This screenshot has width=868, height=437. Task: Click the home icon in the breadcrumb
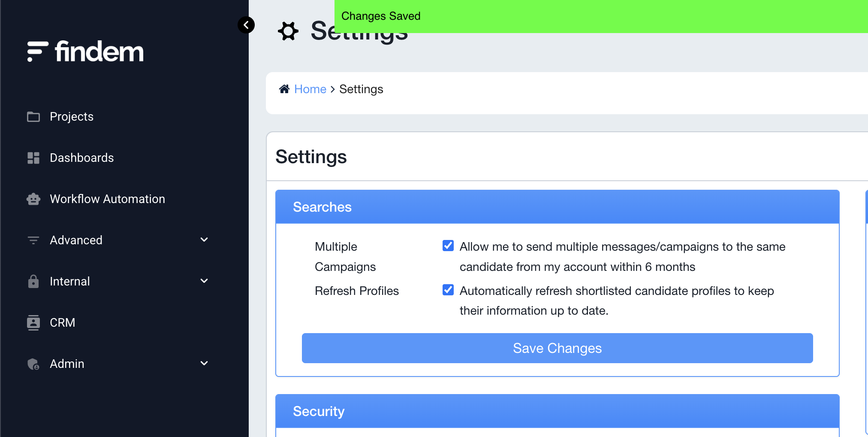pyautogui.click(x=284, y=89)
